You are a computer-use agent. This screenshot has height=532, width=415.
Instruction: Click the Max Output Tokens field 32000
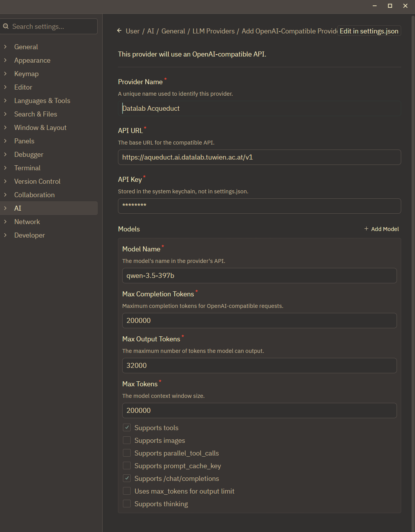pos(259,366)
